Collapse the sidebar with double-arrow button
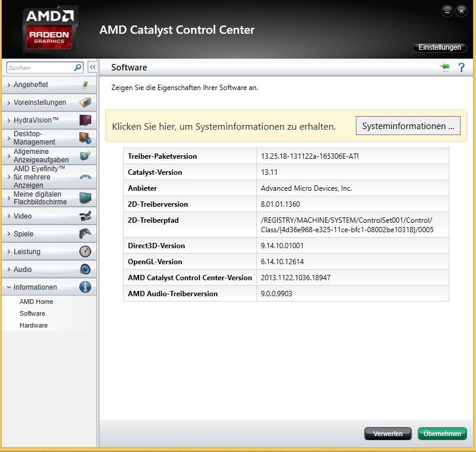The width and height of the screenshot is (476, 452). click(92, 67)
